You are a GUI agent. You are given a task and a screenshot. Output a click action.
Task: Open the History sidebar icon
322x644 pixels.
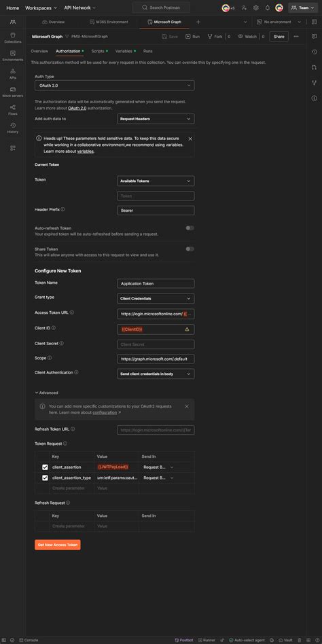coord(13,128)
